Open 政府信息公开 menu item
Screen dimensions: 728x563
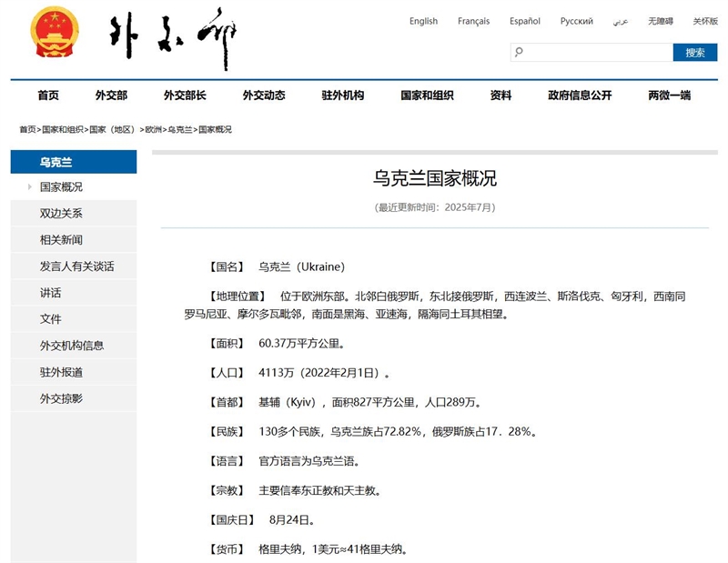click(x=580, y=96)
